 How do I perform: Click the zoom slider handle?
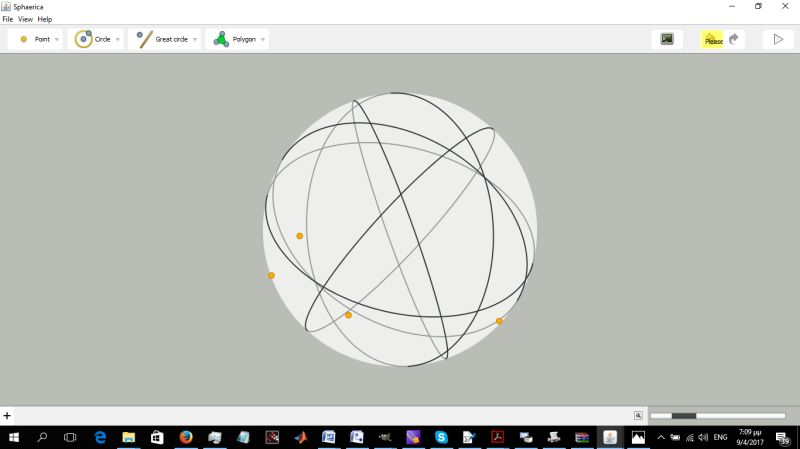click(684, 416)
